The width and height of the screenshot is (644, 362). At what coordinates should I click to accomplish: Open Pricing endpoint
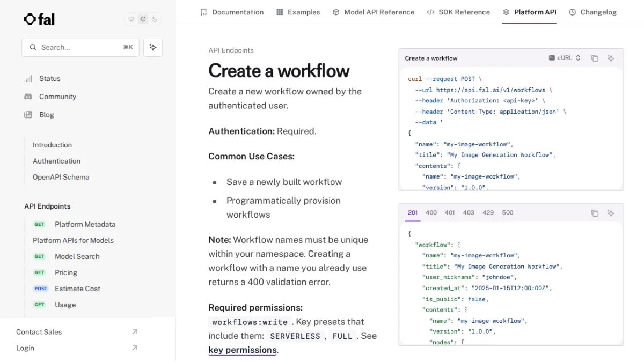point(66,272)
